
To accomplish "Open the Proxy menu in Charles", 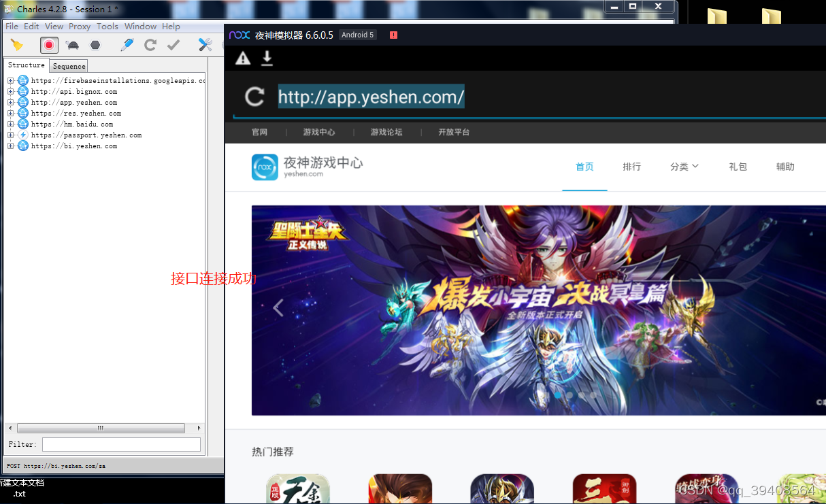I will pyautogui.click(x=80, y=27).
